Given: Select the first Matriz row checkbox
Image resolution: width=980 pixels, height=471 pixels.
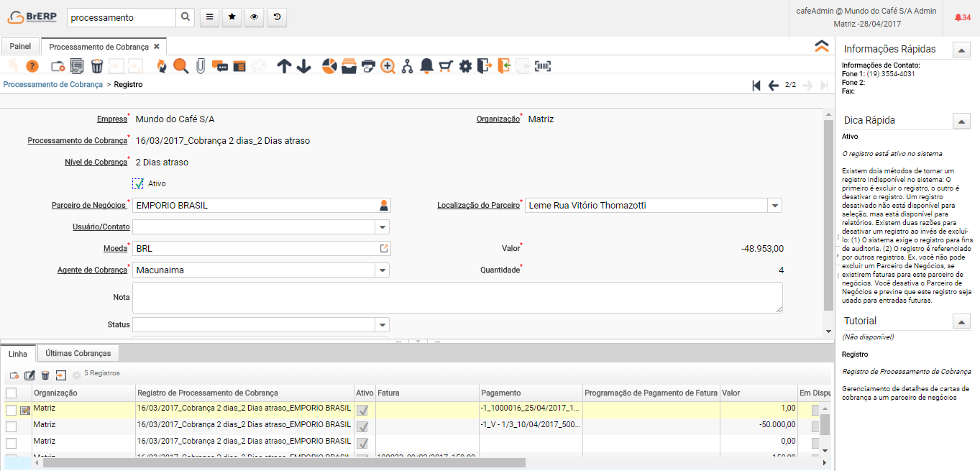Looking at the screenshot, I should [x=12, y=410].
